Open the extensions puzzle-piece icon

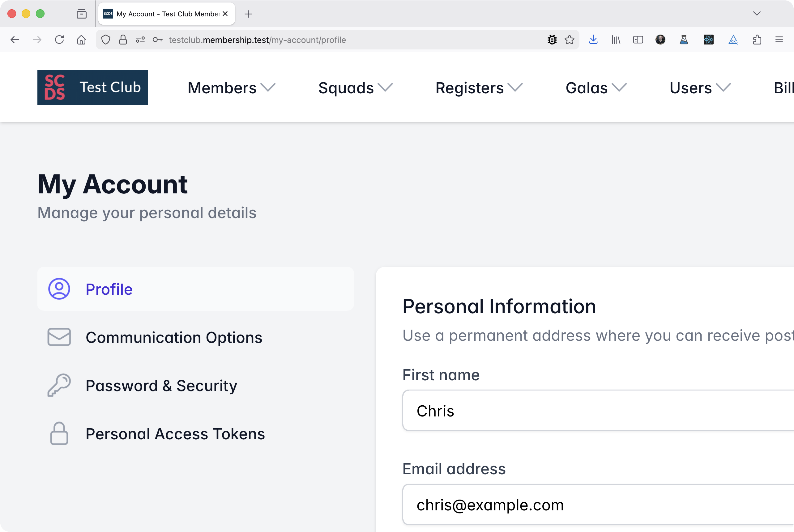[757, 40]
